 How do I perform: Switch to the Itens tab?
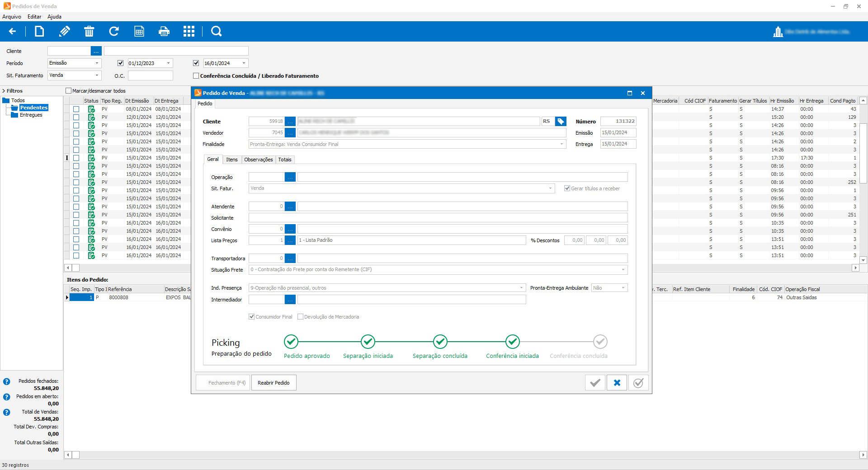pos(232,160)
